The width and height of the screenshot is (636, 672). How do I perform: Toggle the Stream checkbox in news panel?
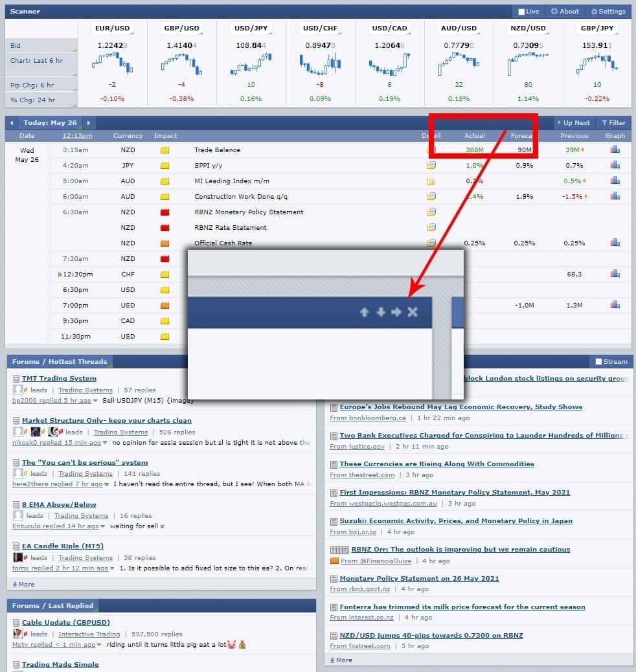click(x=598, y=362)
